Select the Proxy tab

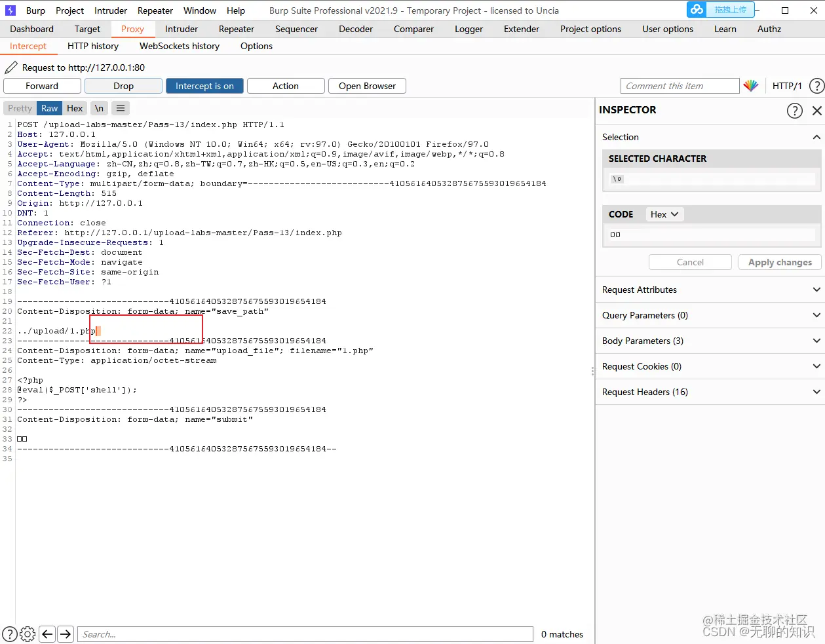click(132, 29)
